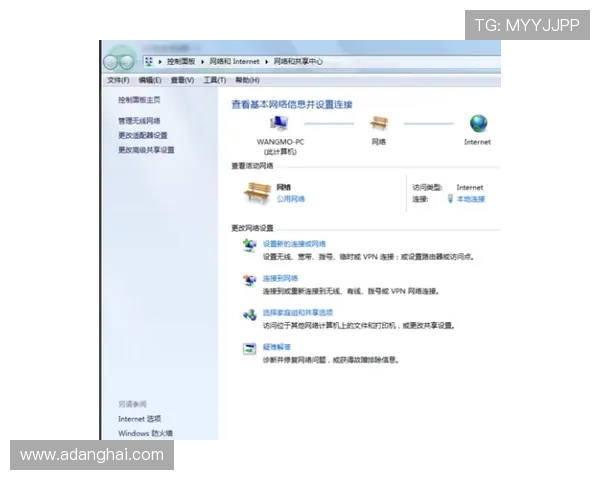The image size is (600, 480).
Task: Click the 连接到网络 link
Action: [x=280, y=279]
